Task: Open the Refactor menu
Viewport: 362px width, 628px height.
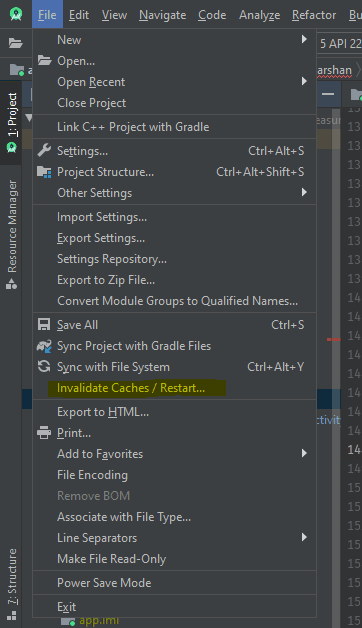Action: [x=314, y=15]
